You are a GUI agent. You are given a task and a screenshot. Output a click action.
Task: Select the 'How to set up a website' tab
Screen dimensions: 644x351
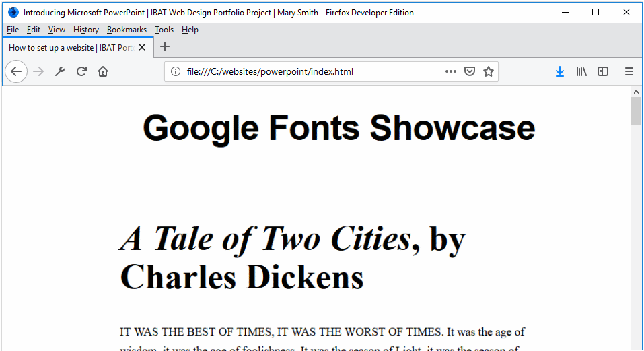[x=78, y=47]
